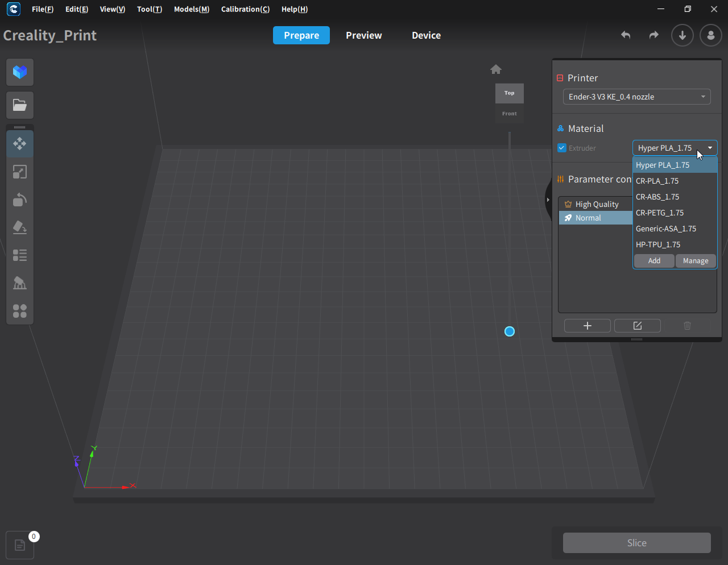Screen dimensions: 728x565
Task: Choose CR-PETG_1.75 material option
Action: click(675, 213)
